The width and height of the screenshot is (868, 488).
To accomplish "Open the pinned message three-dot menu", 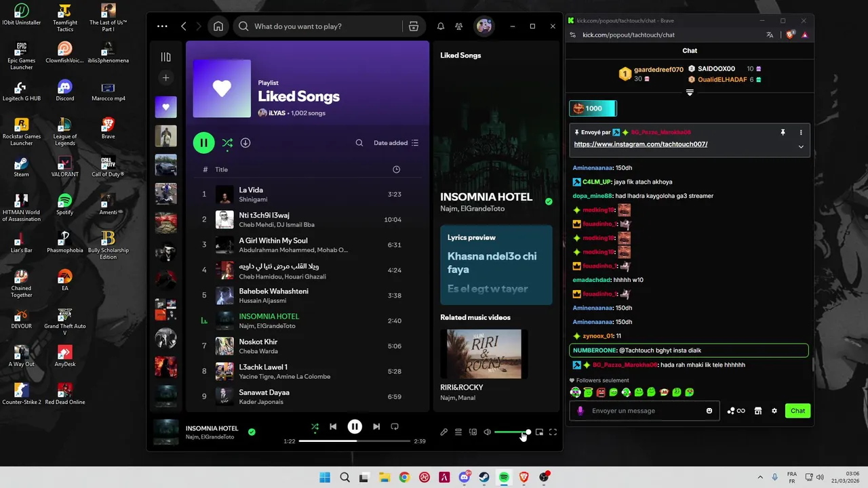I will coord(801,133).
